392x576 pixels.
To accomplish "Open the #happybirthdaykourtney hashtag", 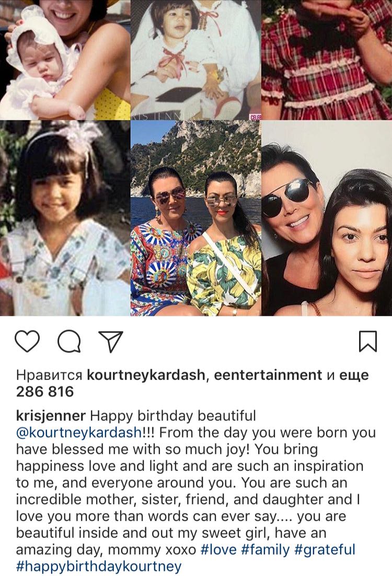I will (99, 566).
